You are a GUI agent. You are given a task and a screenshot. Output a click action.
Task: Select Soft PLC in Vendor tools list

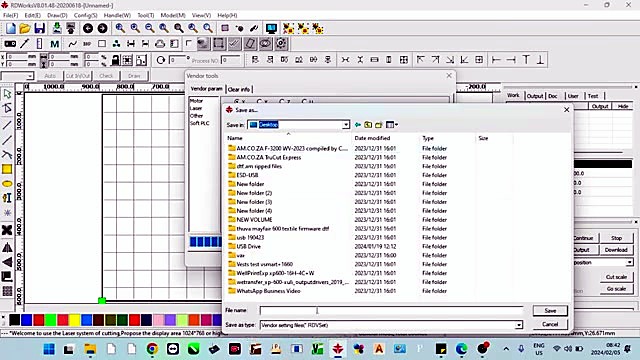pos(200,123)
